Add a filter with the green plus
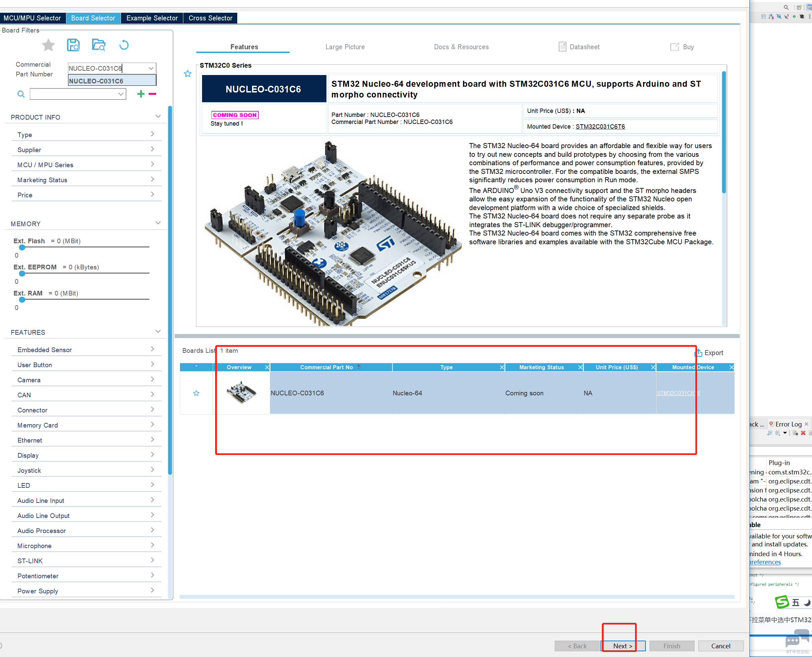Screen dimensions: 812x657 coord(141,94)
